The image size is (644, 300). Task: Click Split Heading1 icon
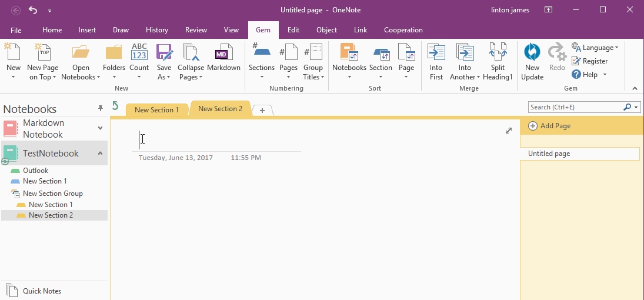point(498,52)
